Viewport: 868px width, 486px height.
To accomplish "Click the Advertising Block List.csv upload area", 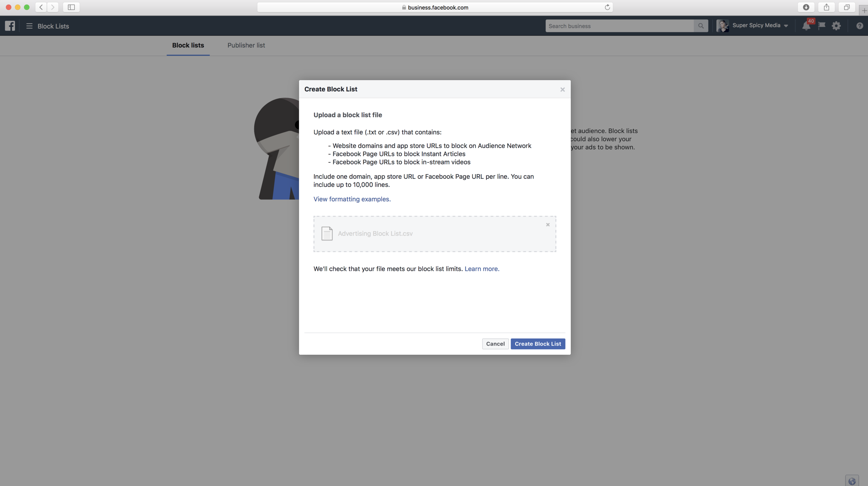I will 435,234.
